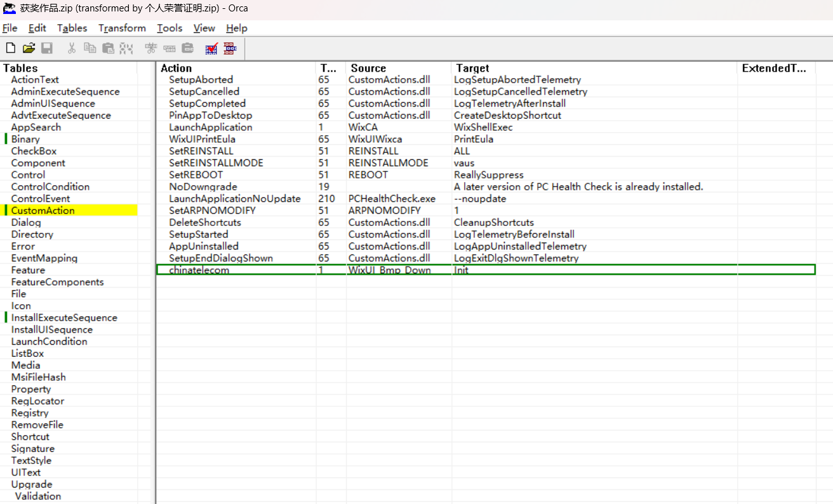This screenshot has width=833, height=504.
Task: Open the Tools menu
Action: (x=170, y=28)
